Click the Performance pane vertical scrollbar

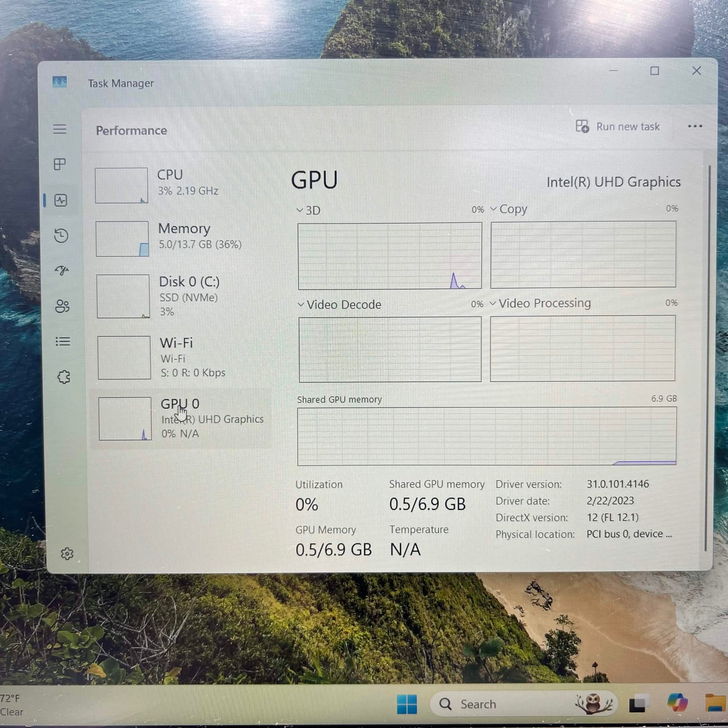708,358
